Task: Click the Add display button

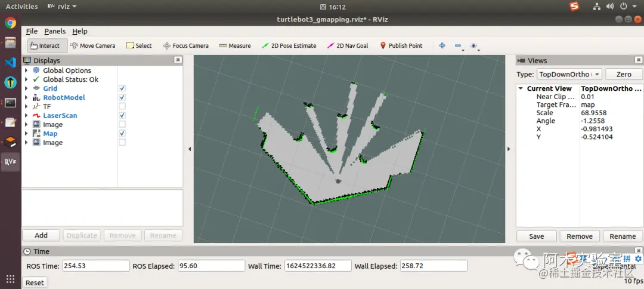Action: click(41, 235)
